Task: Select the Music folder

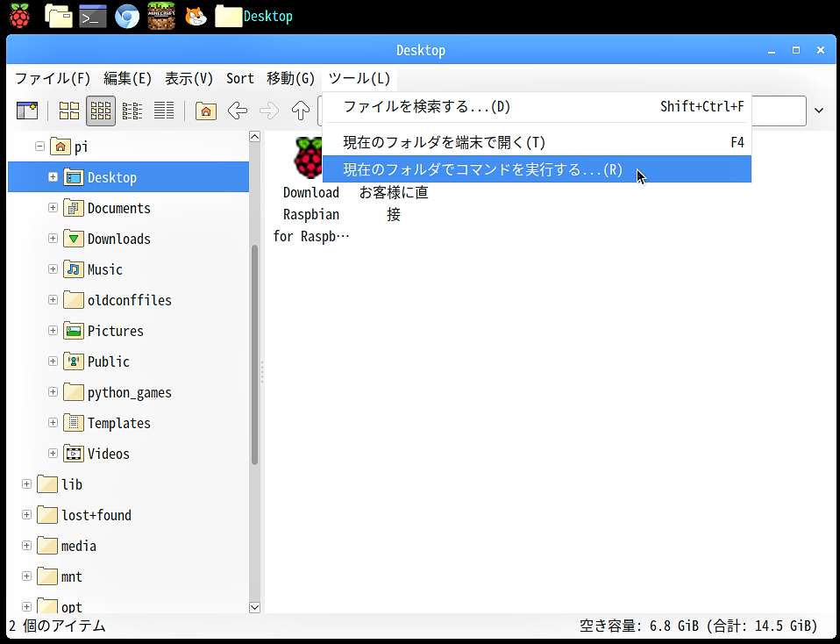Action: (x=93, y=269)
